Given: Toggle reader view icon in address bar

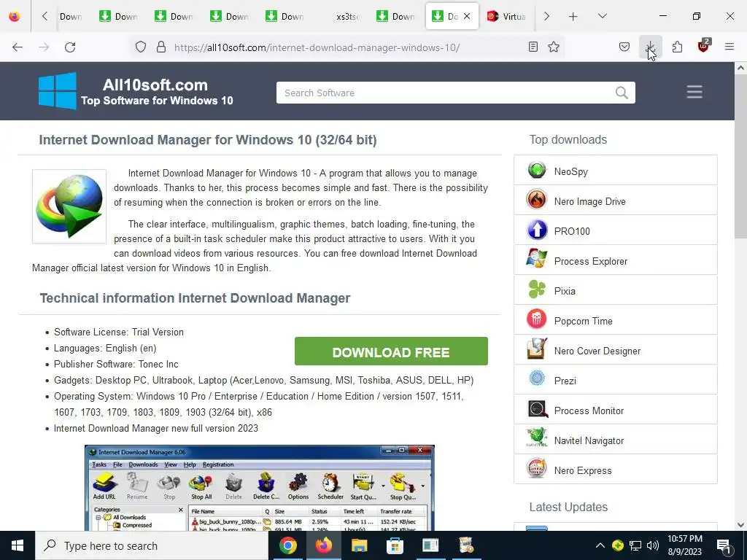Looking at the screenshot, I should coord(533,47).
